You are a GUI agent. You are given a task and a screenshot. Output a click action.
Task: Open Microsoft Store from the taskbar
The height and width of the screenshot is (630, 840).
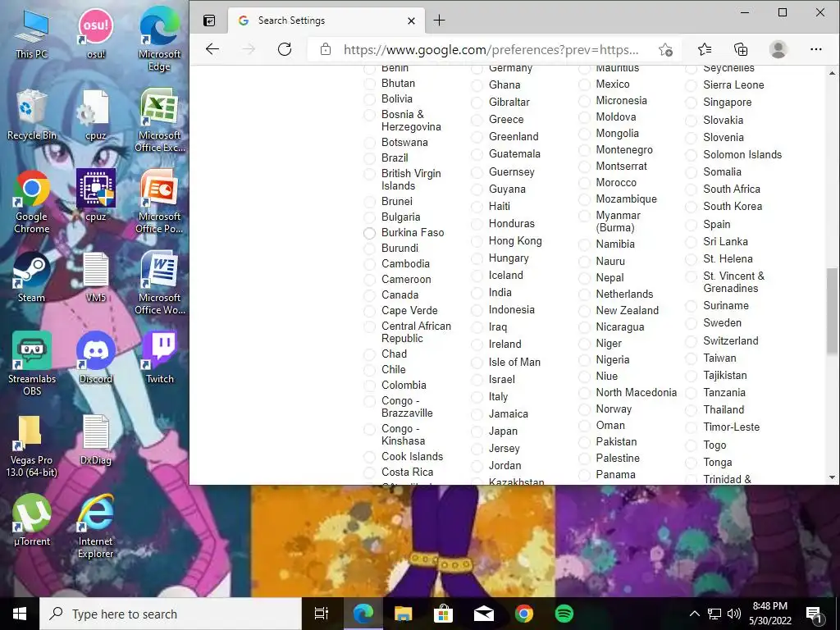pos(443,614)
